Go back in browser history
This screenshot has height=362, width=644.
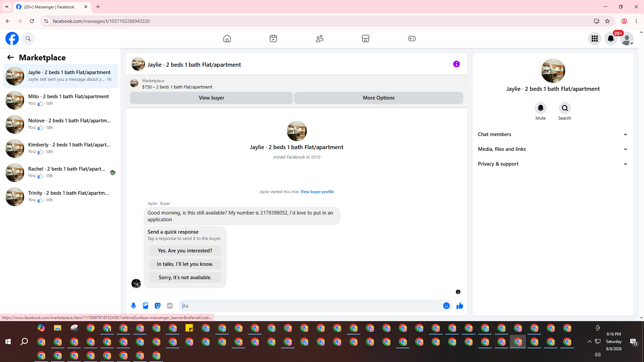(8, 21)
